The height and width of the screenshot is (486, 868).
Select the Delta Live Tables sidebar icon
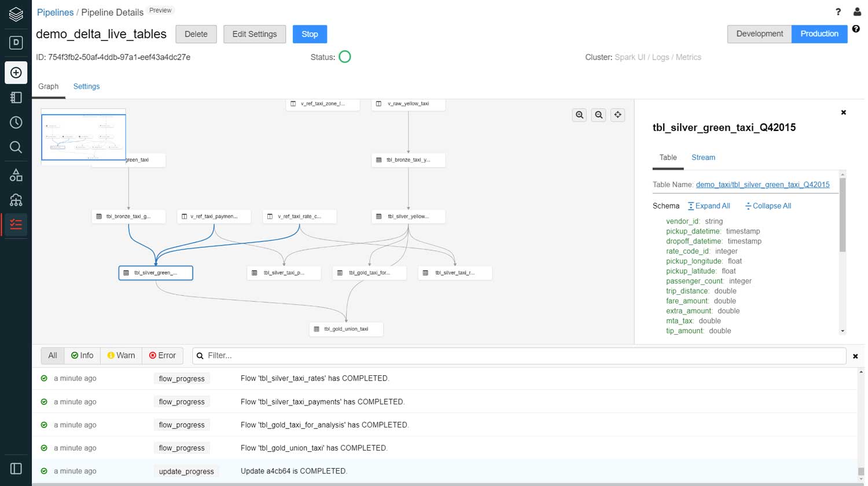16,225
